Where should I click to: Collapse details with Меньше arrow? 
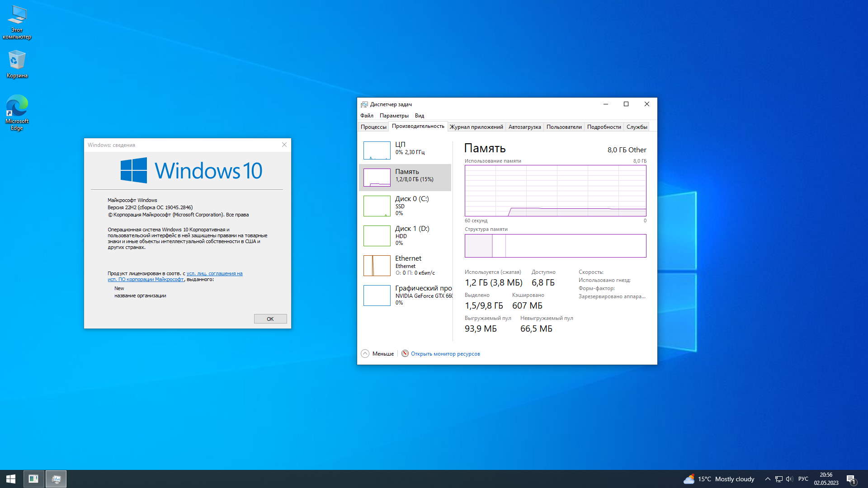[365, 354]
